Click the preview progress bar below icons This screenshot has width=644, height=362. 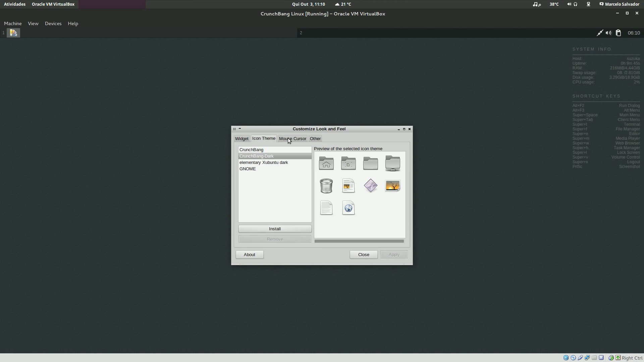coord(359,241)
